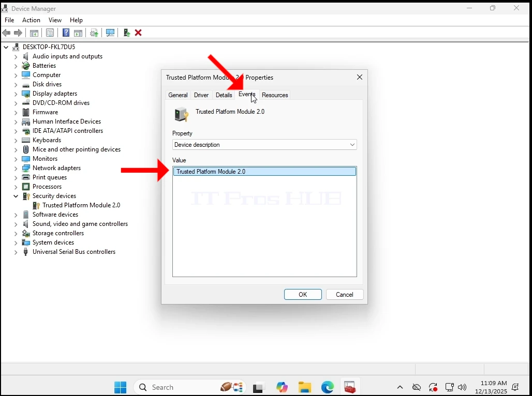Click the Back arrow in toolbar
The height and width of the screenshot is (396, 532).
(6, 33)
